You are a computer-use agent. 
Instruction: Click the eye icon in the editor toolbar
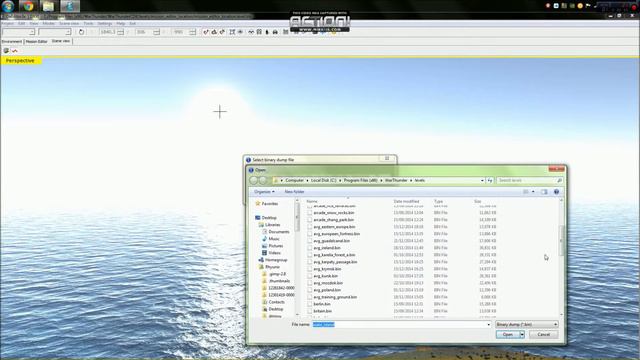point(240,32)
